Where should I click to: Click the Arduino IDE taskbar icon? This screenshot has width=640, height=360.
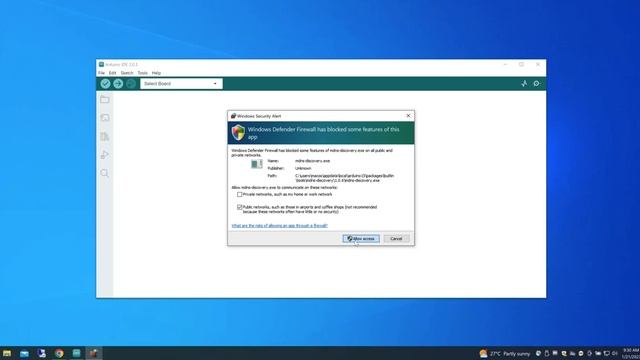click(76, 353)
